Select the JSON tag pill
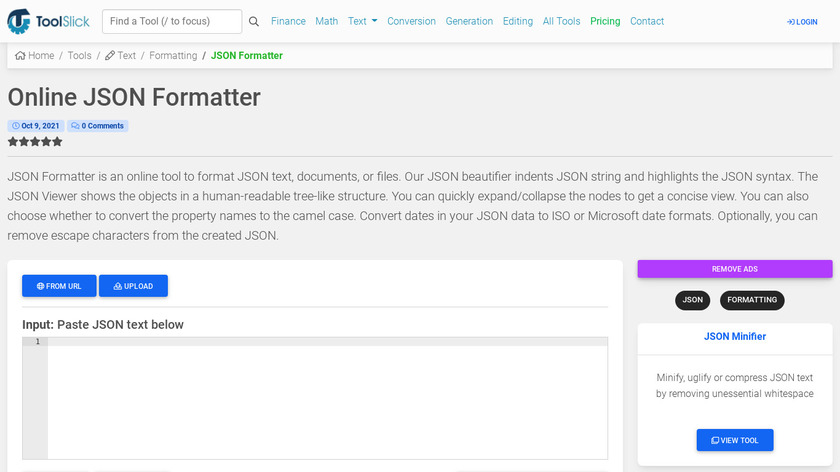Screen dimensions: 840x472 (692, 300)
